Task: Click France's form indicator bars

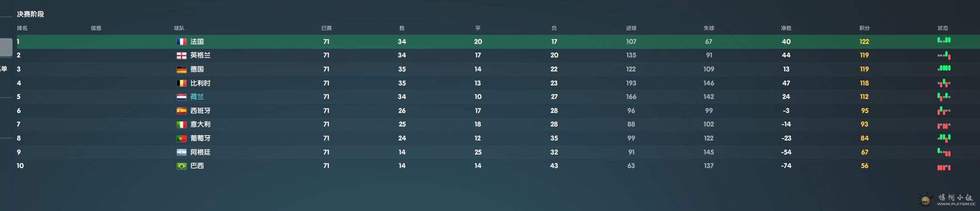Action: 944,41
